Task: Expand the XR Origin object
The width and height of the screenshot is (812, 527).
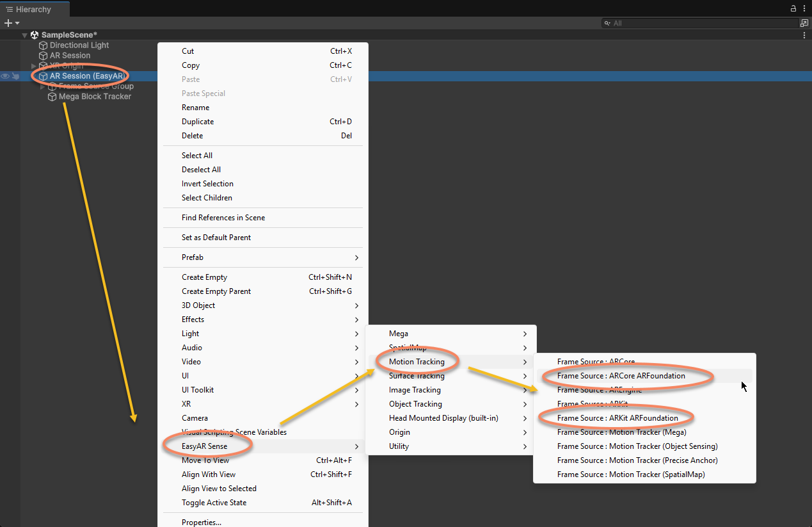Action: point(33,65)
